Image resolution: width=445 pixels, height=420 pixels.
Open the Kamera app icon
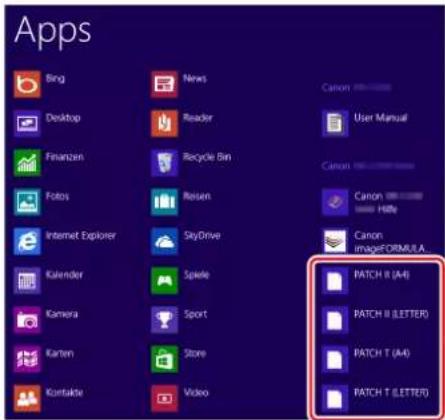tap(27, 320)
